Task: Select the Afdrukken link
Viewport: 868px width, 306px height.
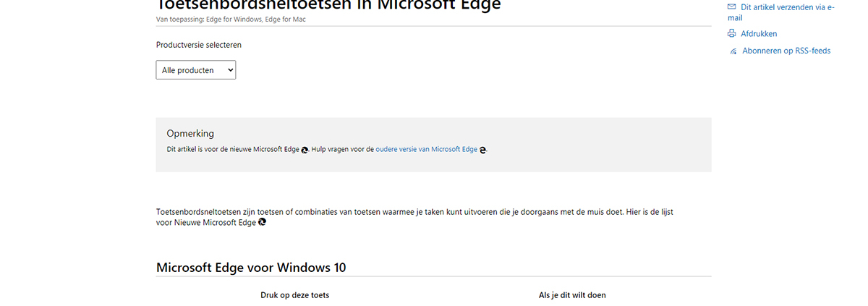Action: click(759, 33)
